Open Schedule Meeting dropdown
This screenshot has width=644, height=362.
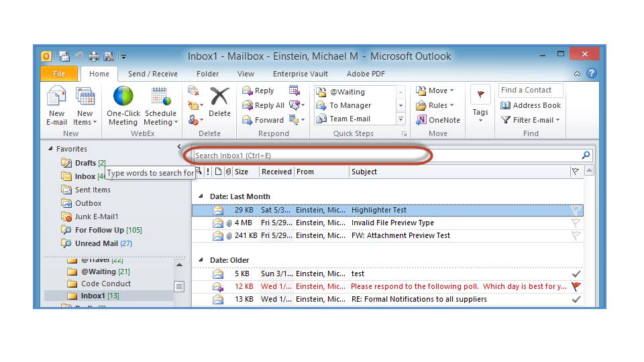160,106
